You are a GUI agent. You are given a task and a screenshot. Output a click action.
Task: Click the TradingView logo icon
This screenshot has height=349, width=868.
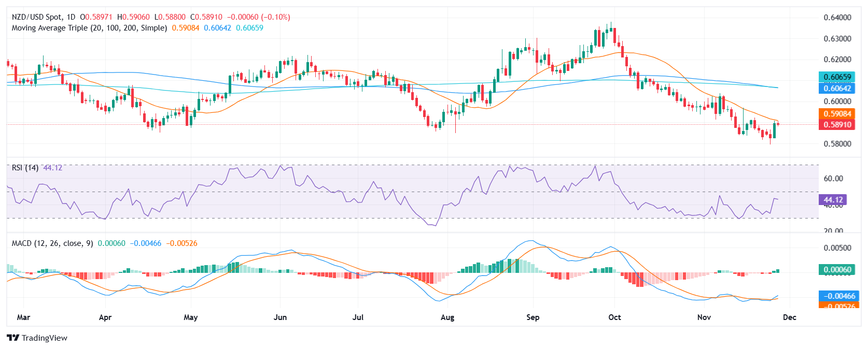coord(13,338)
